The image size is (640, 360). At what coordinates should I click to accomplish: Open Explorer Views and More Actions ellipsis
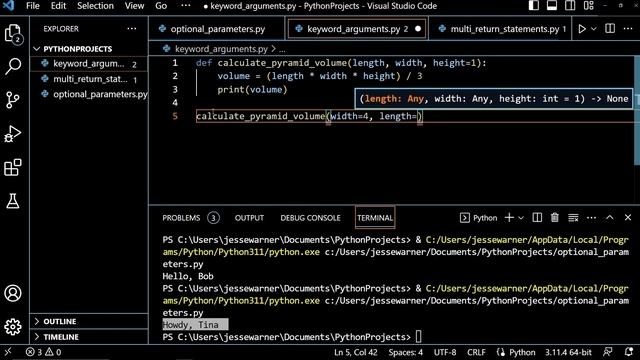pos(132,29)
